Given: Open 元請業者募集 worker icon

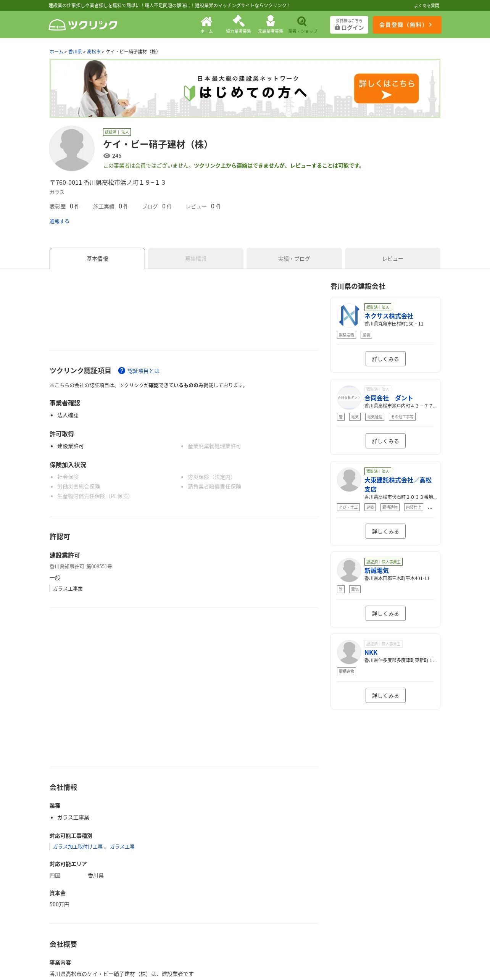Looking at the screenshot, I should (271, 25).
